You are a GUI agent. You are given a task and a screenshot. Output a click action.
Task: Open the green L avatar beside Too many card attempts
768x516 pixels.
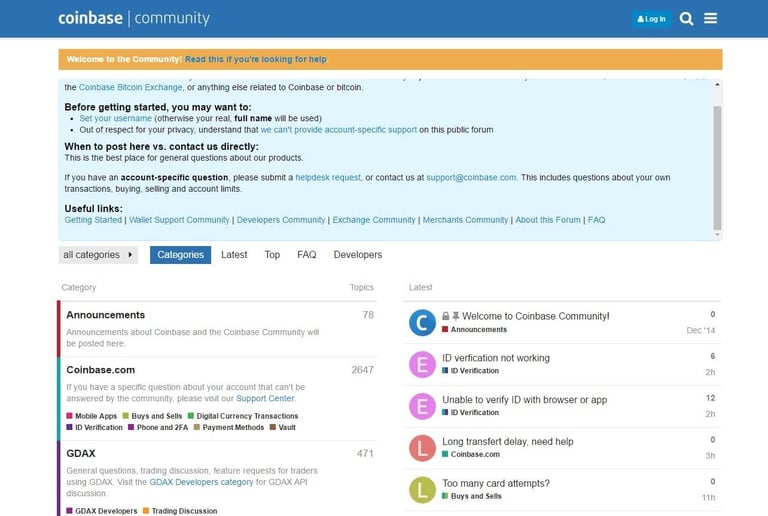[422, 490]
